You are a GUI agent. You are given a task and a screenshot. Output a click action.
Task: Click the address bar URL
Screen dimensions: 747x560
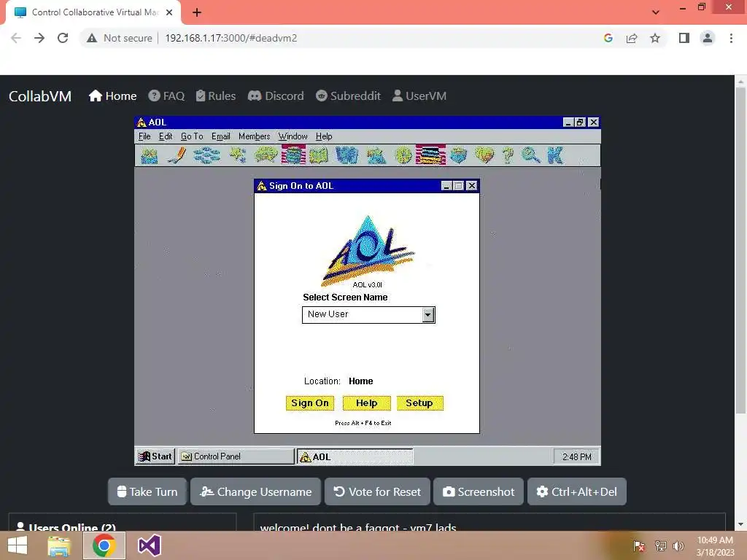[231, 38]
